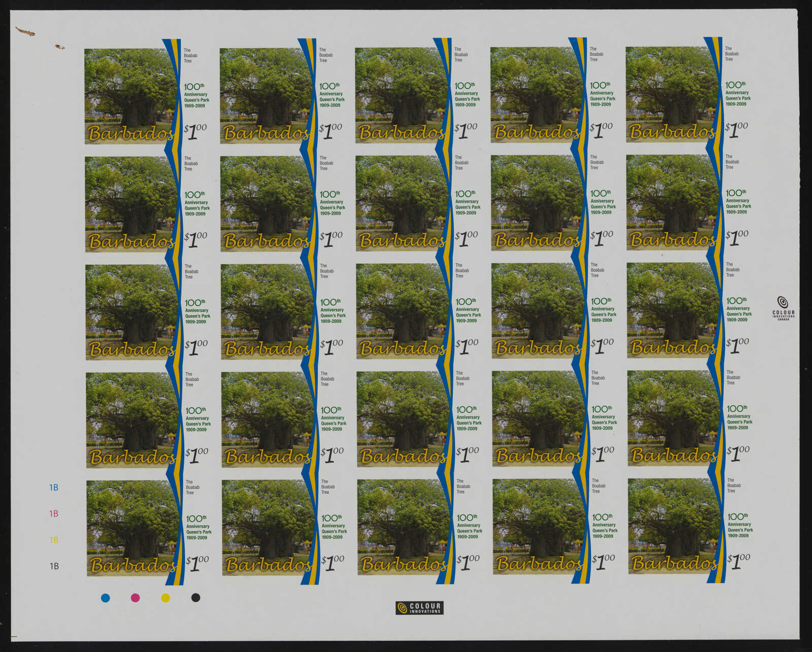
Task: Click "The Boabab Tree" caption on bottom-right stamp
Action: click(x=733, y=486)
